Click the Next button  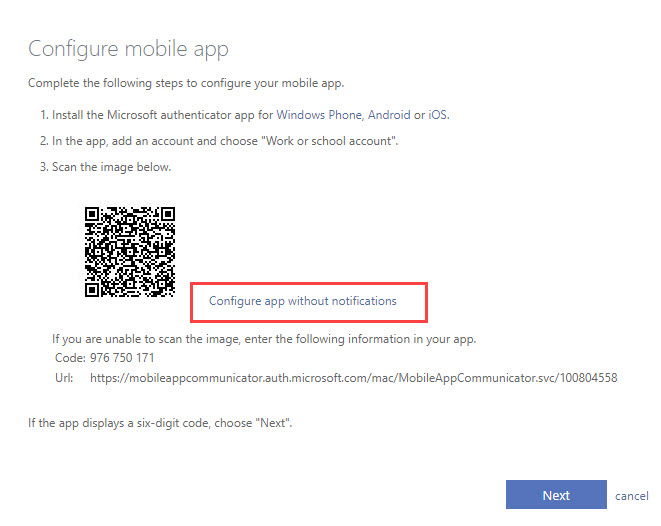556,494
